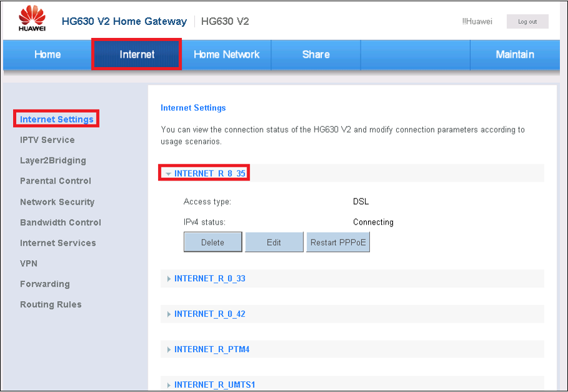Expand the INTERNET_R_PTM4 connection
Image resolution: width=568 pixels, height=392 pixels.
212,350
